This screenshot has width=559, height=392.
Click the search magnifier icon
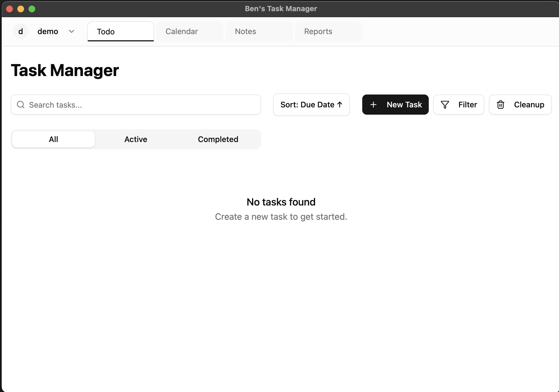pyautogui.click(x=20, y=105)
